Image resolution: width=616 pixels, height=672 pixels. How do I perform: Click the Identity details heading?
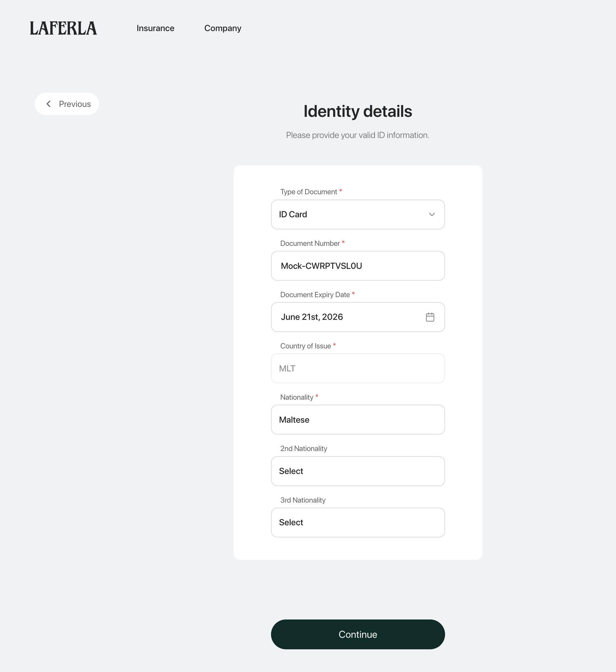pyautogui.click(x=358, y=111)
